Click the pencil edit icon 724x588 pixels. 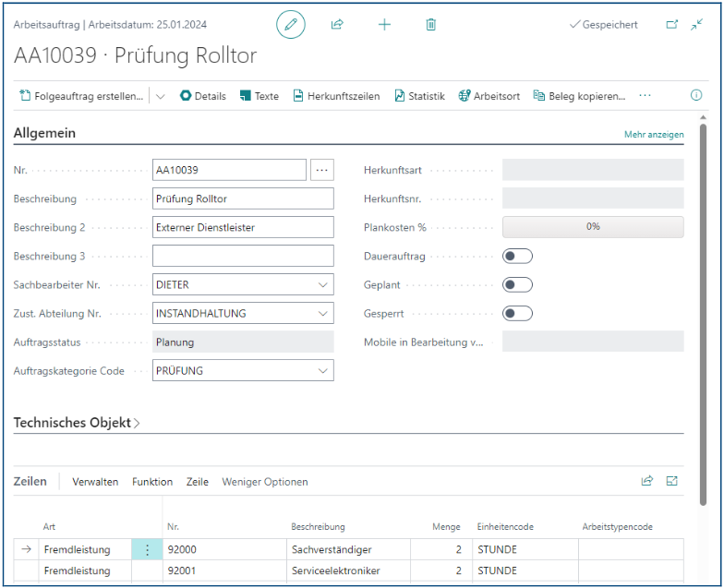pos(290,24)
